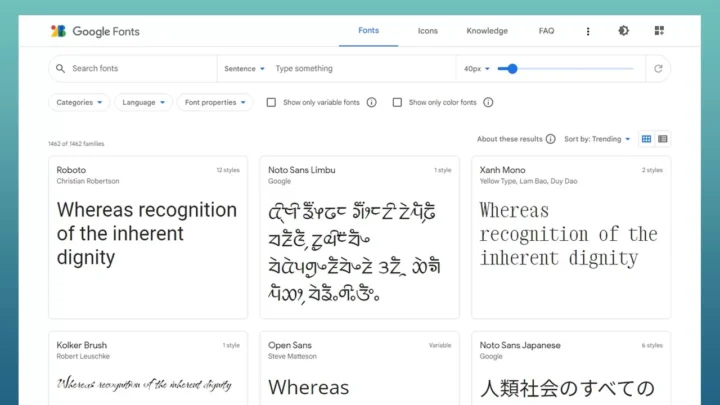
Task: Click the font size slider track
Action: (566, 69)
